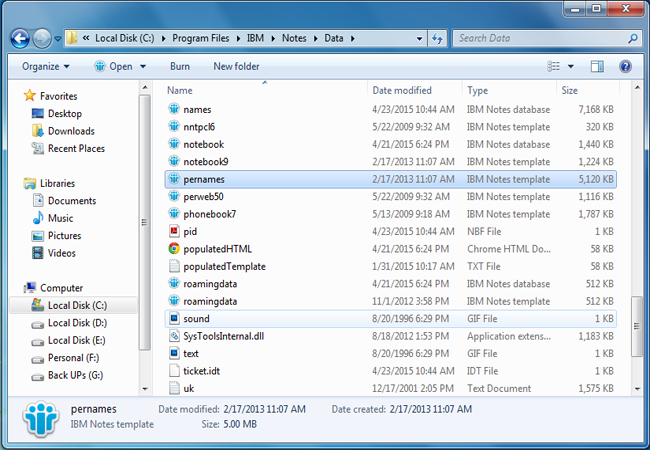Select IBM in address breadcrumb
The height and width of the screenshot is (450, 650).
tap(255, 38)
